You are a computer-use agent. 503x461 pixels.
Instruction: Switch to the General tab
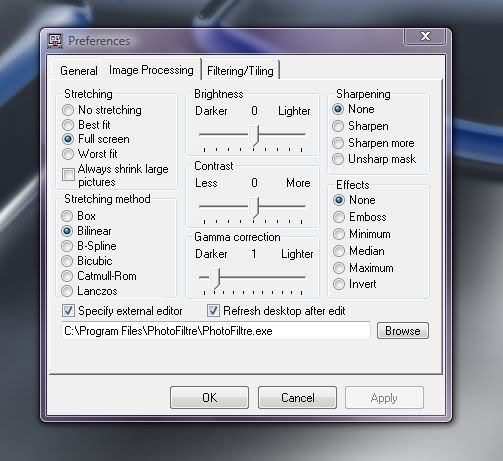[79, 71]
